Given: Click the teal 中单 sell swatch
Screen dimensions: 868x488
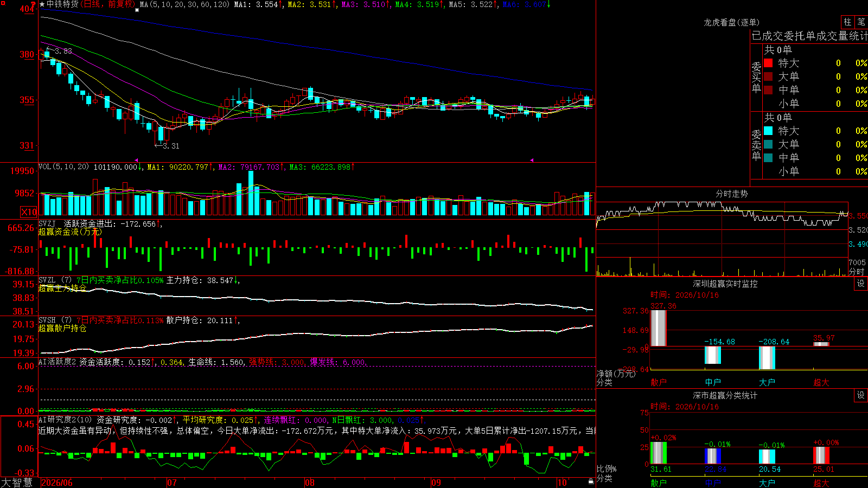Looking at the screenshot, I should [768, 158].
